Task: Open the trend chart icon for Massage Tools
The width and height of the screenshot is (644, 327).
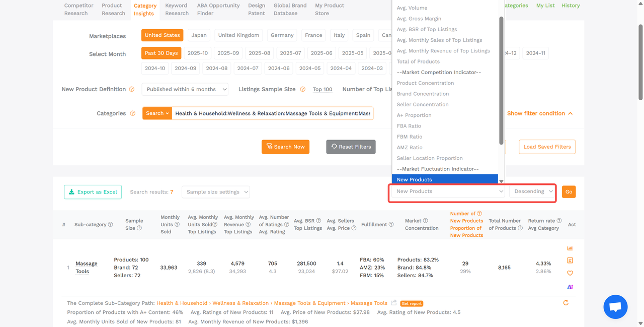Action: point(570,248)
